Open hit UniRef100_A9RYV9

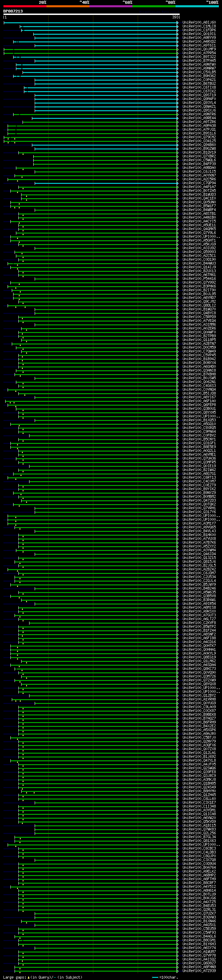(199, 38)
